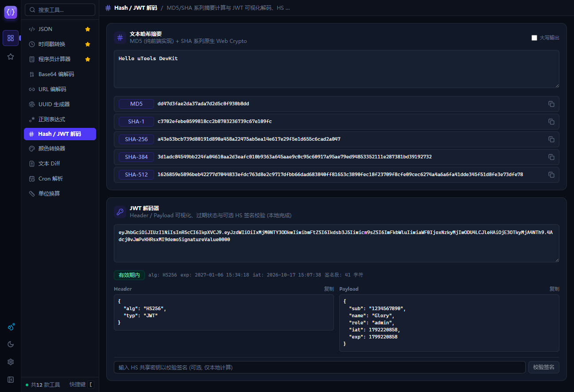Image resolution: width=574 pixels, height=392 pixels.
Task: Toggle the star on 程序员计算器
Action: tap(88, 59)
